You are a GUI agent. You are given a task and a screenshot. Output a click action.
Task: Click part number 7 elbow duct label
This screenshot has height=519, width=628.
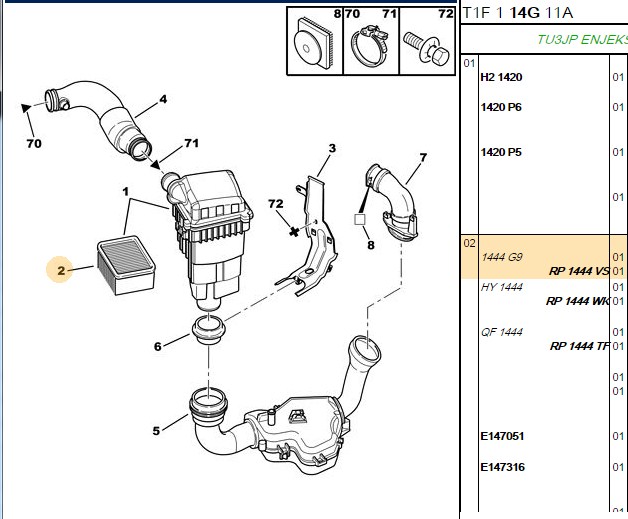point(423,157)
